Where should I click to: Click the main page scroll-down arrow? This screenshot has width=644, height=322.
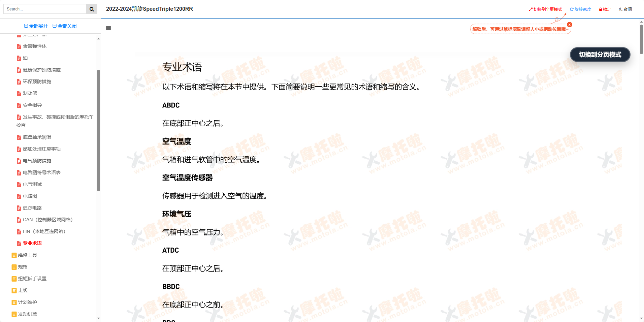pyautogui.click(x=641, y=319)
